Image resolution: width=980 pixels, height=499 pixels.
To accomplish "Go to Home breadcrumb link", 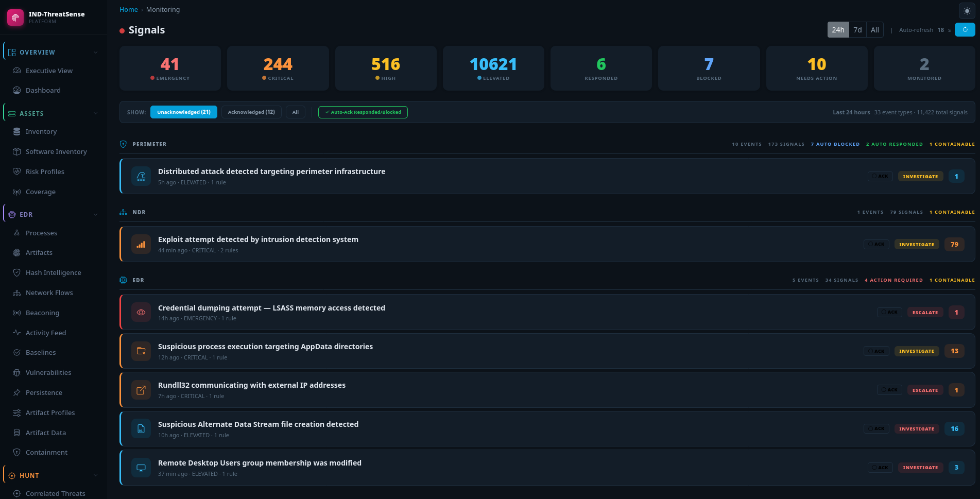I will click(x=129, y=10).
